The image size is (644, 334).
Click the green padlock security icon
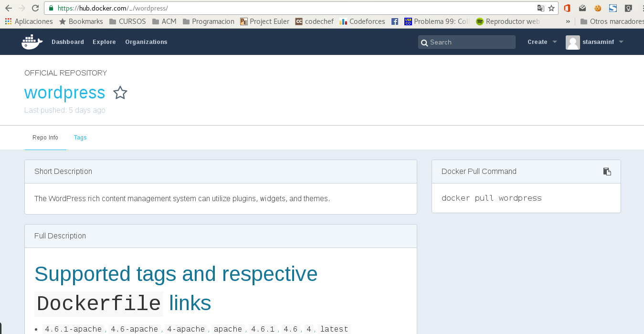(51, 8)
